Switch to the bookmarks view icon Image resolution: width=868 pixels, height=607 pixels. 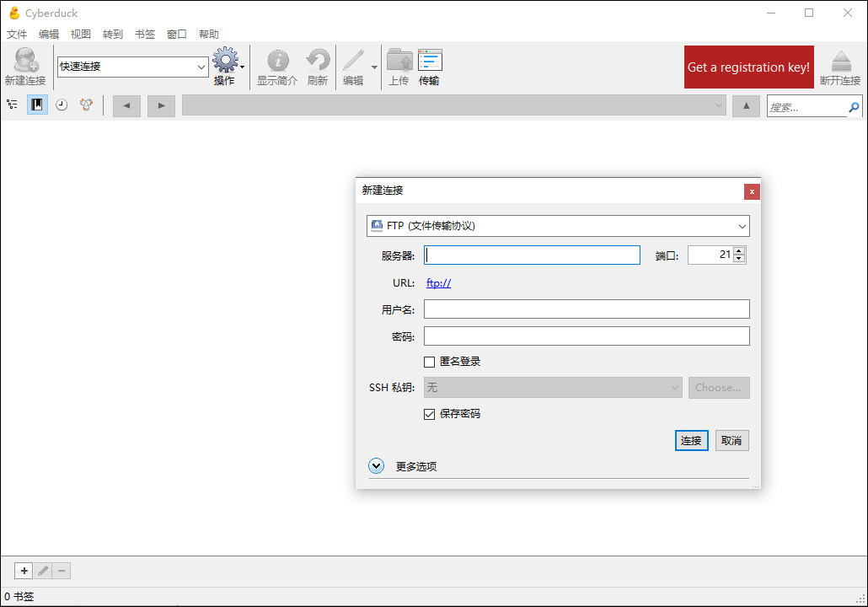(x=37, y=105)
